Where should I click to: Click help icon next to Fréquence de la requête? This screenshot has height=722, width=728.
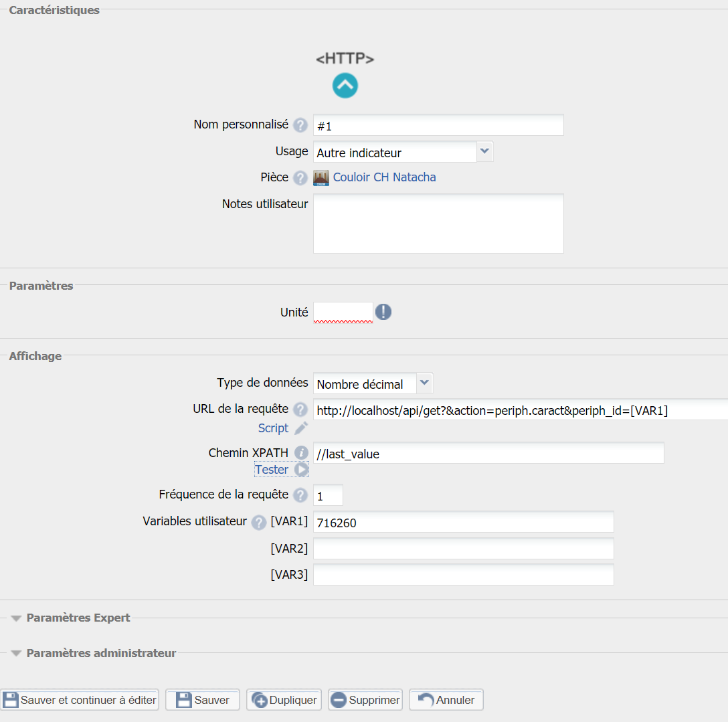300,495
